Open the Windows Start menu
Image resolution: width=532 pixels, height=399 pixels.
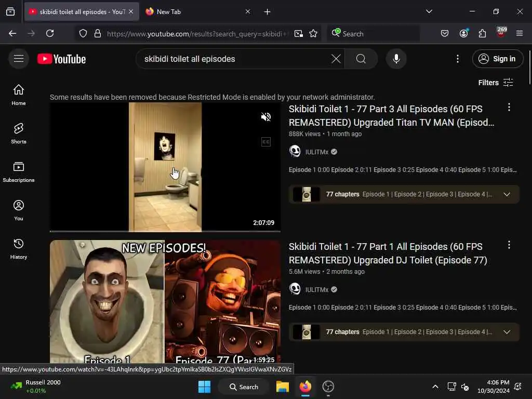[x=204, y=387]
